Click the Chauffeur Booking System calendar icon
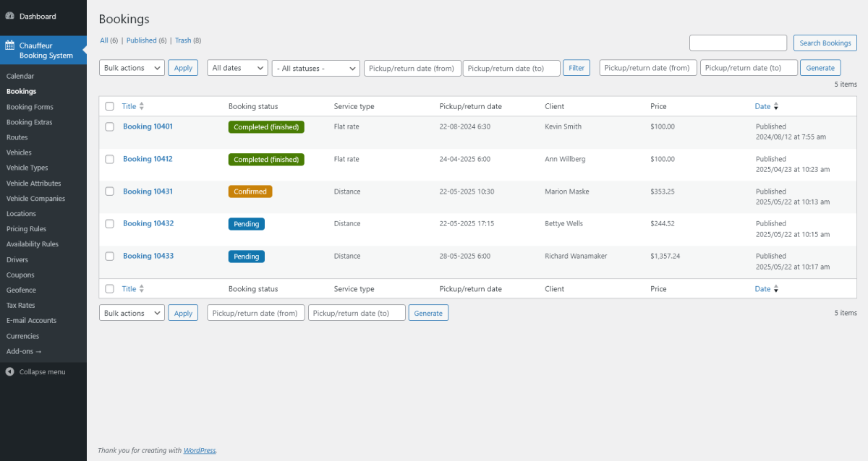The width and height of the screenshot is (868, 461). click(10, 45)
